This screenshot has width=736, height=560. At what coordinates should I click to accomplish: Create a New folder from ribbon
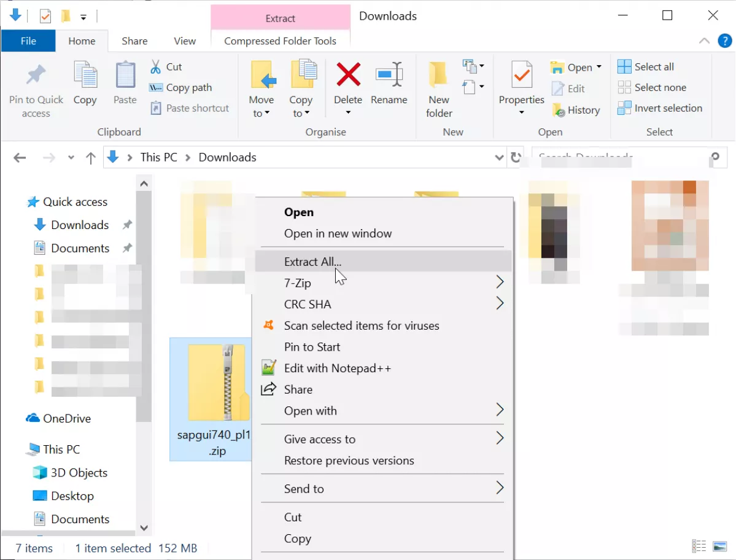point(439,89)
